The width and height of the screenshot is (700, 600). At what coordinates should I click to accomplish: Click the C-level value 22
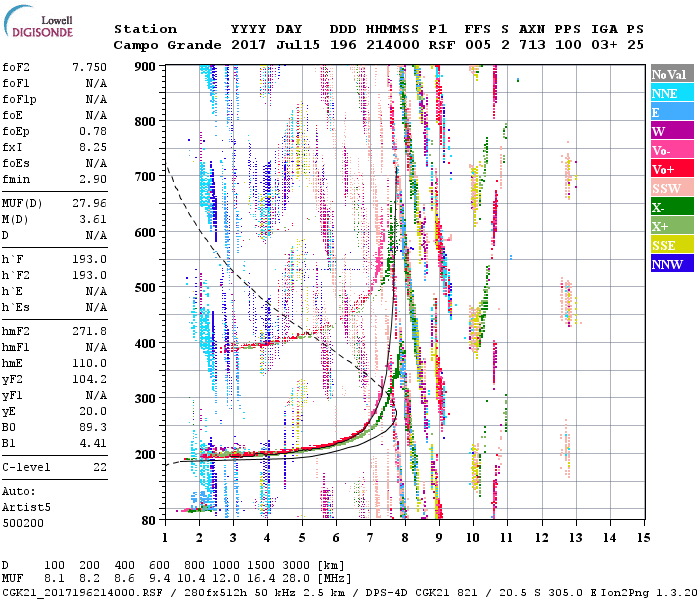(100, 467)
